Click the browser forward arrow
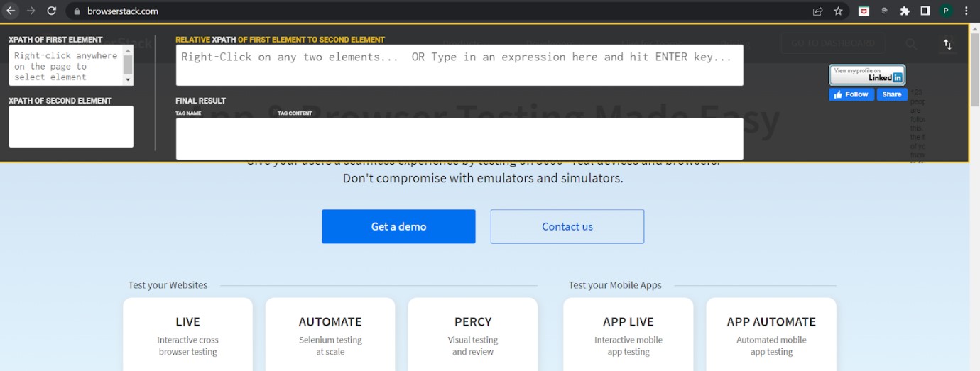 tap(31, 11)
